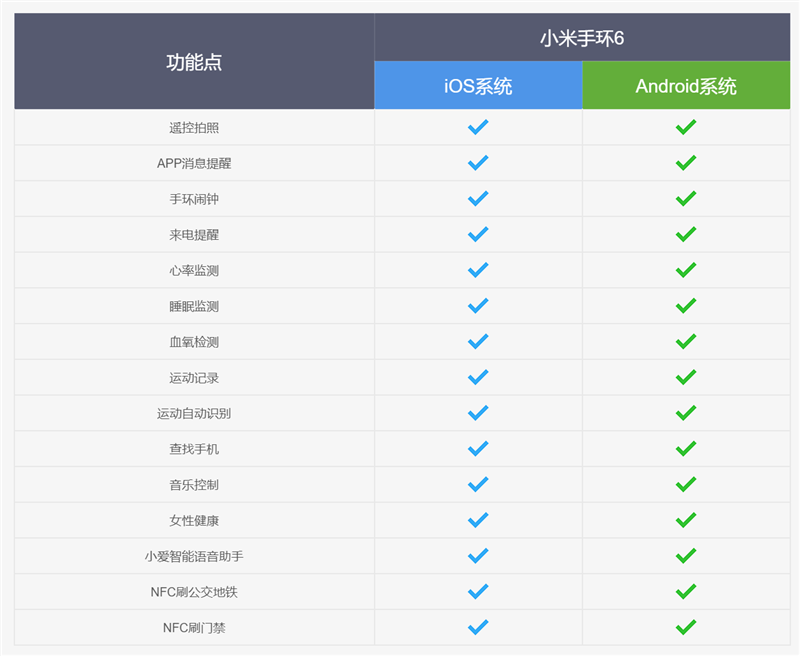Click the Android checkmark for 运动记录

click(685, 377)
